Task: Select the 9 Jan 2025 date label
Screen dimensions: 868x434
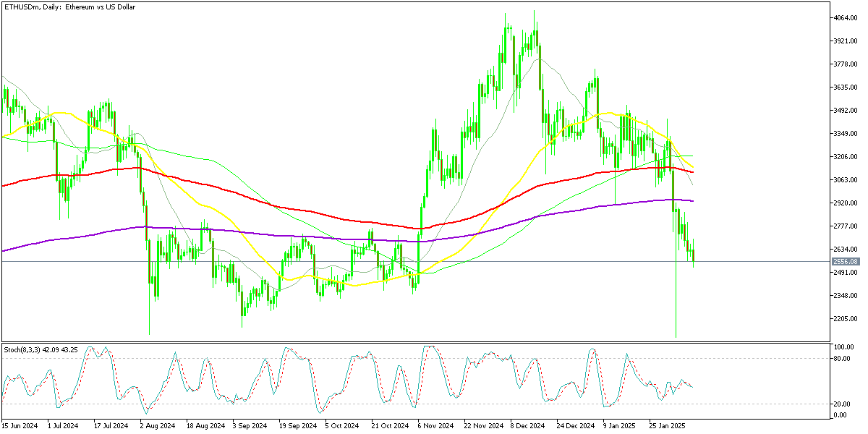Action: pos(620,426)
